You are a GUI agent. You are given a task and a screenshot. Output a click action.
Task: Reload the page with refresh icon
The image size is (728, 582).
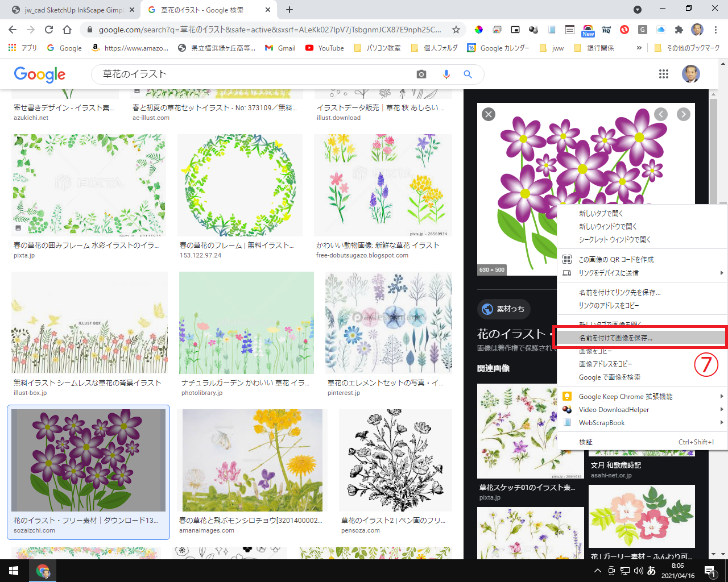coord(49,30)
